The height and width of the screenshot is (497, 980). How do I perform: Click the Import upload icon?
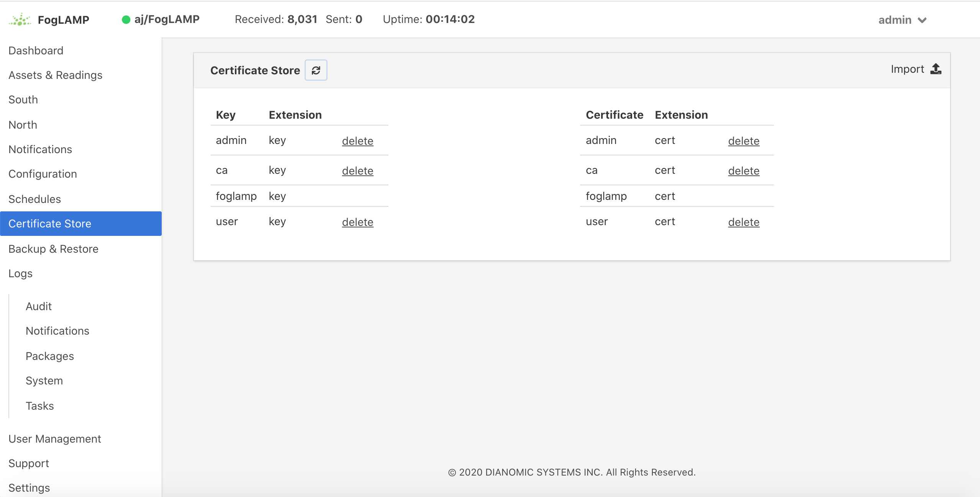click(936, 69)
